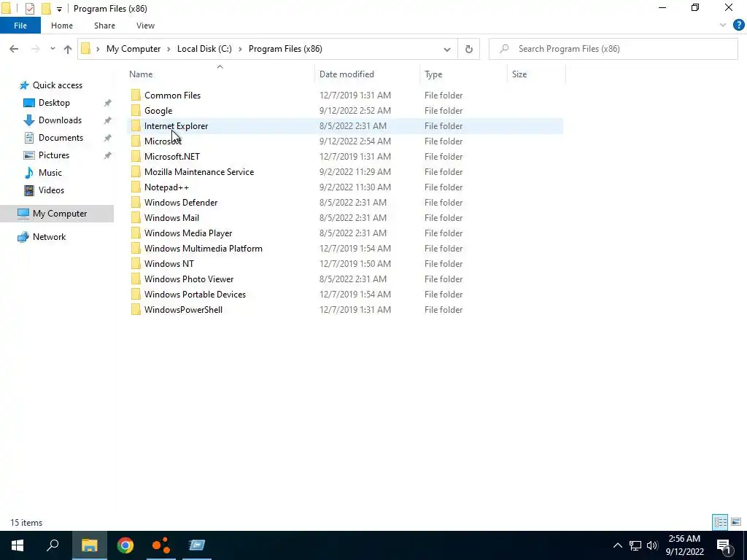The image size is (747, 560).
Task: Refresh the Program Files (x86) folder view
Action: coord(469,49)
